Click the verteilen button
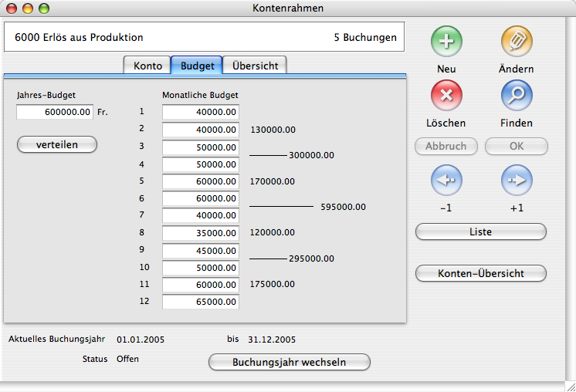 [57, 144]
